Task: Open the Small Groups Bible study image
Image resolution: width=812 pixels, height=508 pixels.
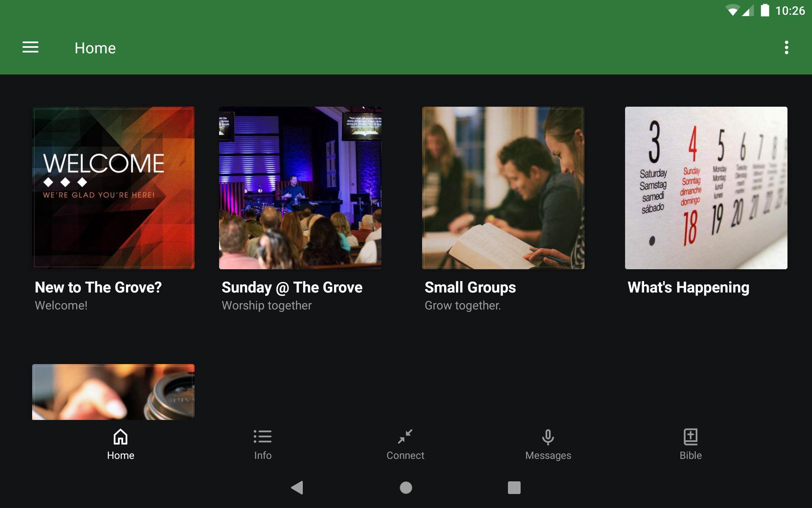Action: [503, 188]
